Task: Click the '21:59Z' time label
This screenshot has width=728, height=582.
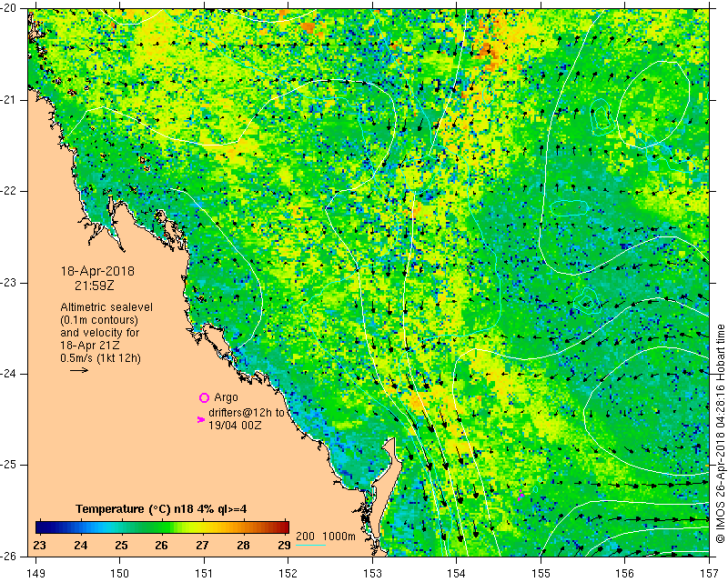Action: click(95, 286)
